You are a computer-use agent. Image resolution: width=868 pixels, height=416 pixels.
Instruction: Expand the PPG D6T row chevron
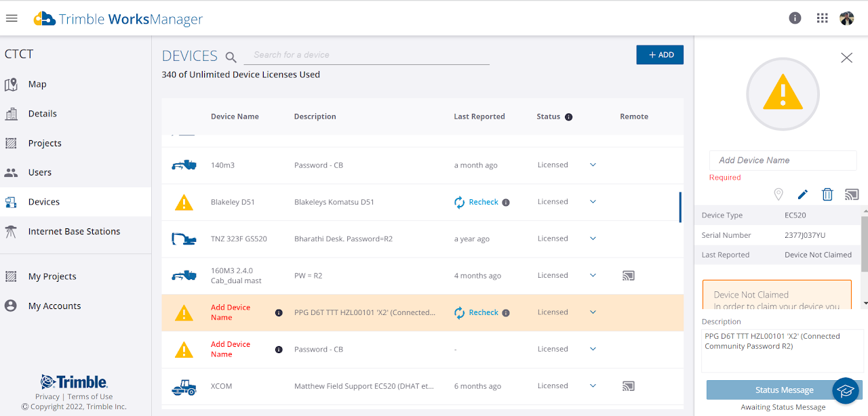[593, 312]
